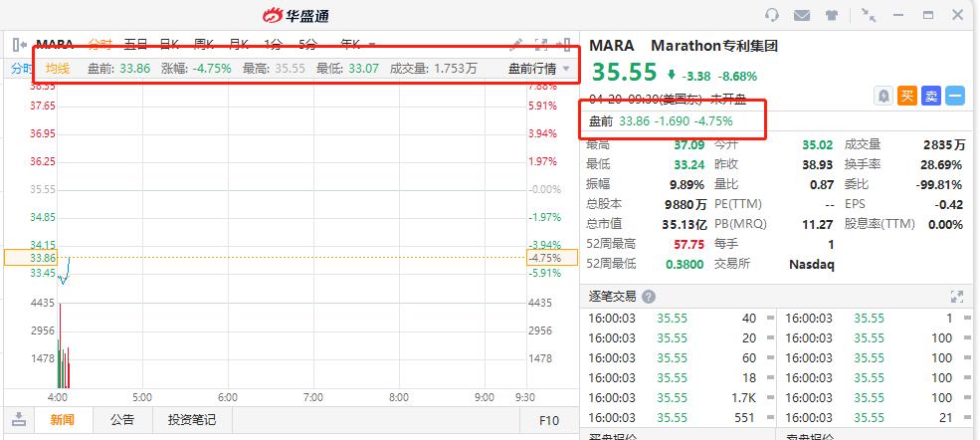Click the orange 买 buy button
Viewport: 980px width, 440px height.
(907, 96)
